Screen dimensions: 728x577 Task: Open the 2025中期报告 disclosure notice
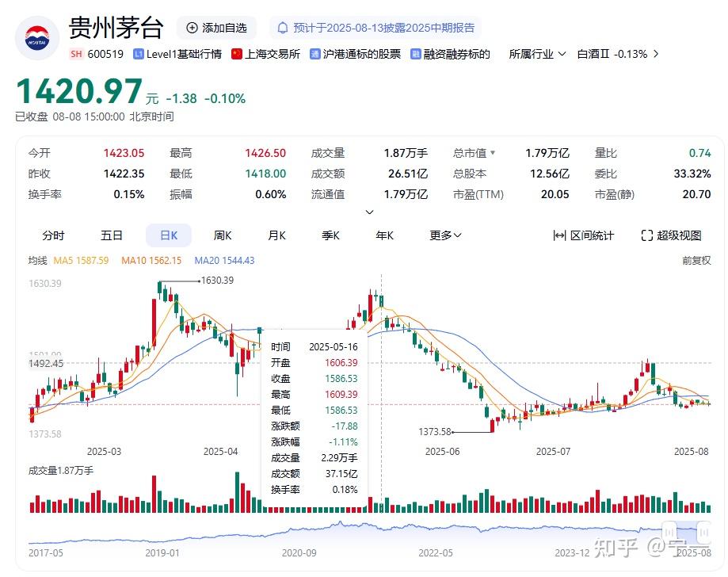coord(375,28)
